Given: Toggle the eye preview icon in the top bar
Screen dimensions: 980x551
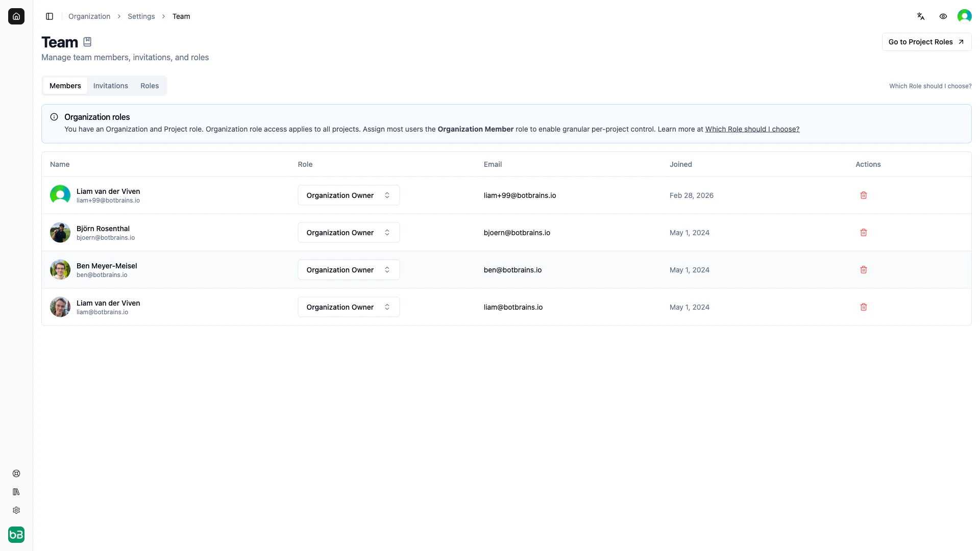Looking at the screenshot, I should 943,16.
